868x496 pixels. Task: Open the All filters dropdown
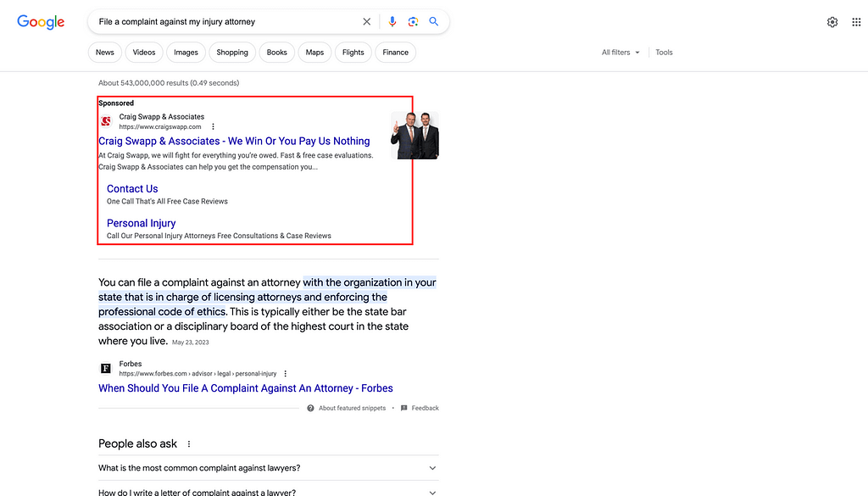click(620, 52)
